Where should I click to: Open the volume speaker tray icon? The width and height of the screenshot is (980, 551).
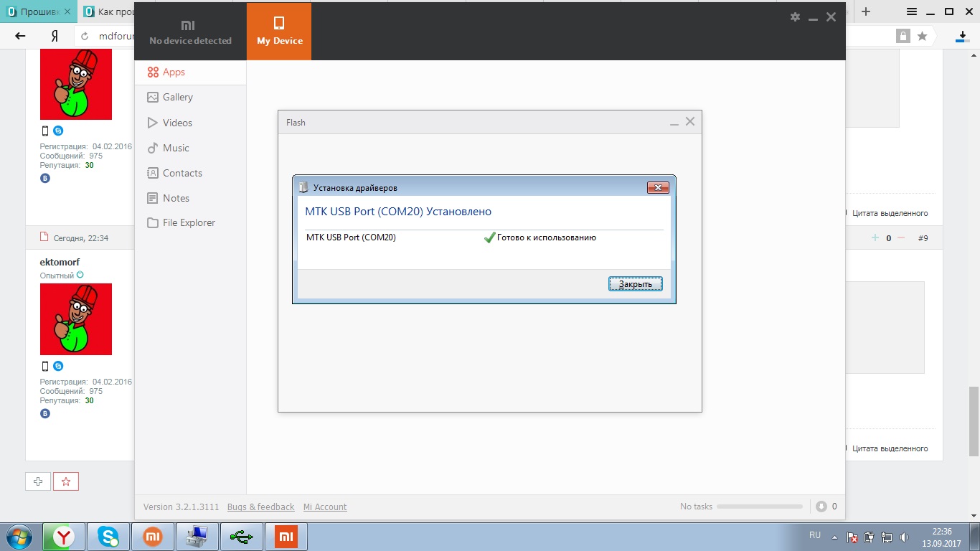tap(904, 537)
